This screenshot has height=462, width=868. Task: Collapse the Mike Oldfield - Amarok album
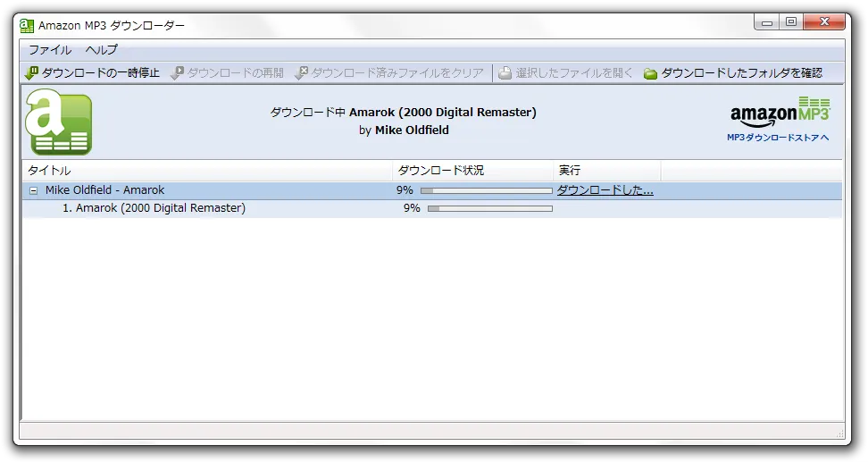click(x=34, y=190)
